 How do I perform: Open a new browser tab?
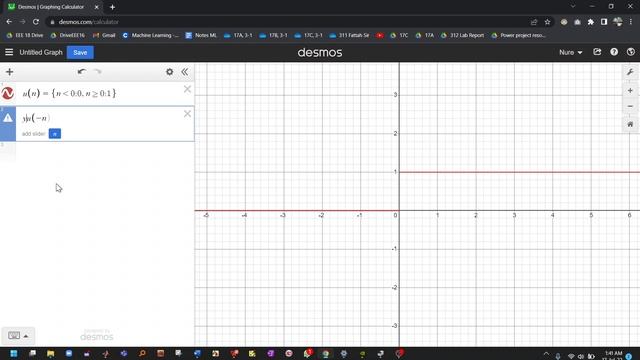pyautogui.click(x=112, y=7)
